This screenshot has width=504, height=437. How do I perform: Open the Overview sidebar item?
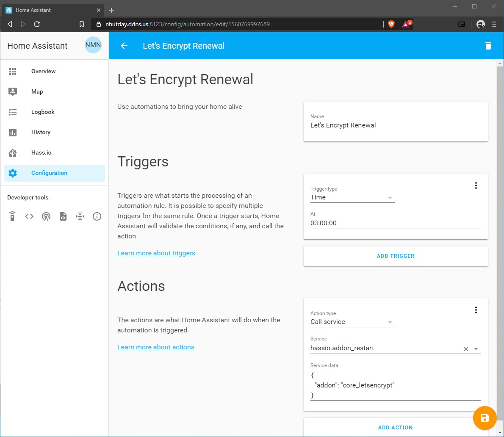54,71
